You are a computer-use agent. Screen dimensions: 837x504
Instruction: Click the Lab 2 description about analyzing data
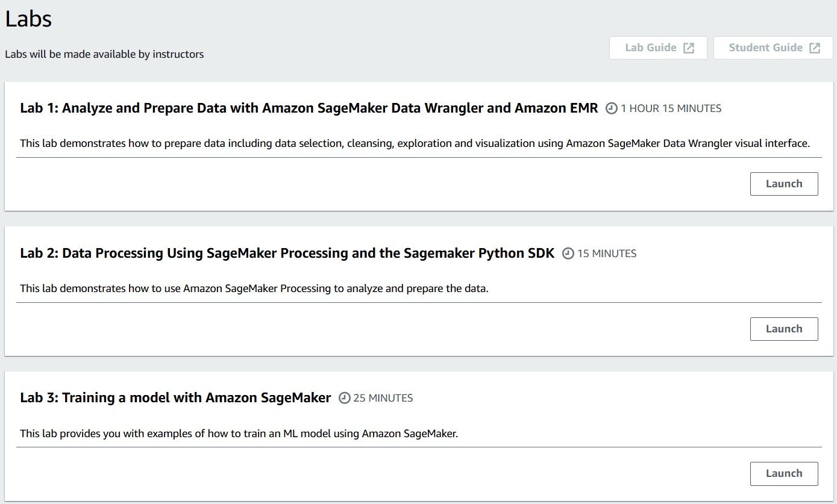coord(254,288)
